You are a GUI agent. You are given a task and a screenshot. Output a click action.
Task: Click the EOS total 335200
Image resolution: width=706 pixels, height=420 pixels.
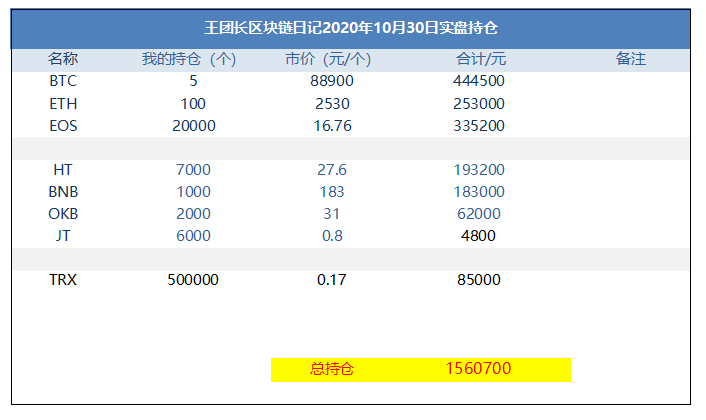point(479,126)
